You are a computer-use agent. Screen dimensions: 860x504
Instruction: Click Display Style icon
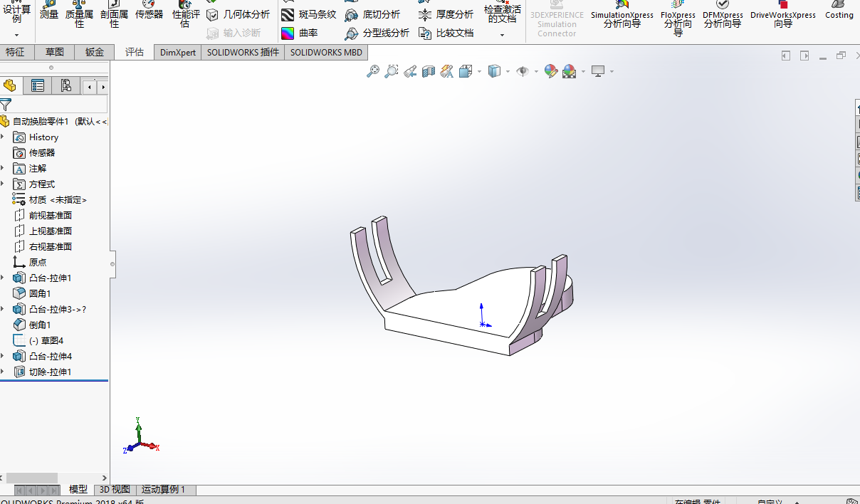tap(494, 71)
